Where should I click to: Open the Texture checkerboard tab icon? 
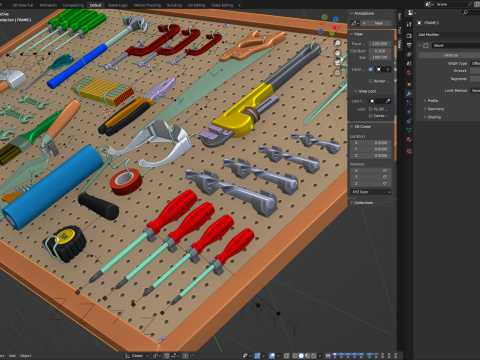(409, 151)
